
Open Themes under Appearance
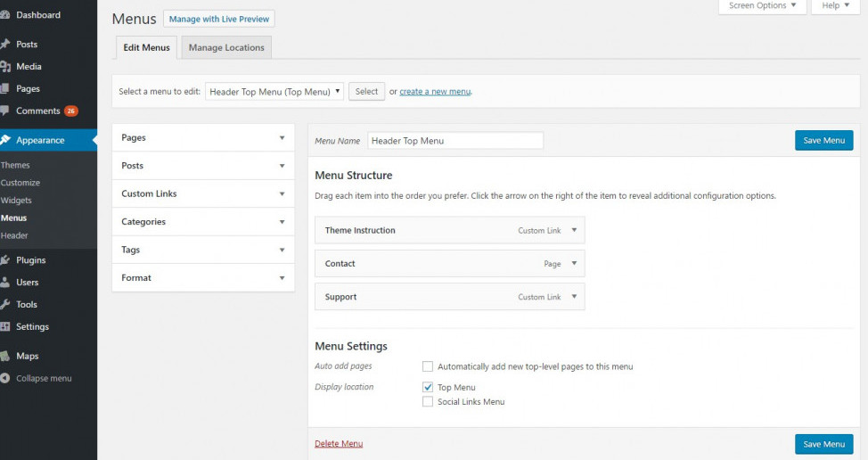(15, 165)
